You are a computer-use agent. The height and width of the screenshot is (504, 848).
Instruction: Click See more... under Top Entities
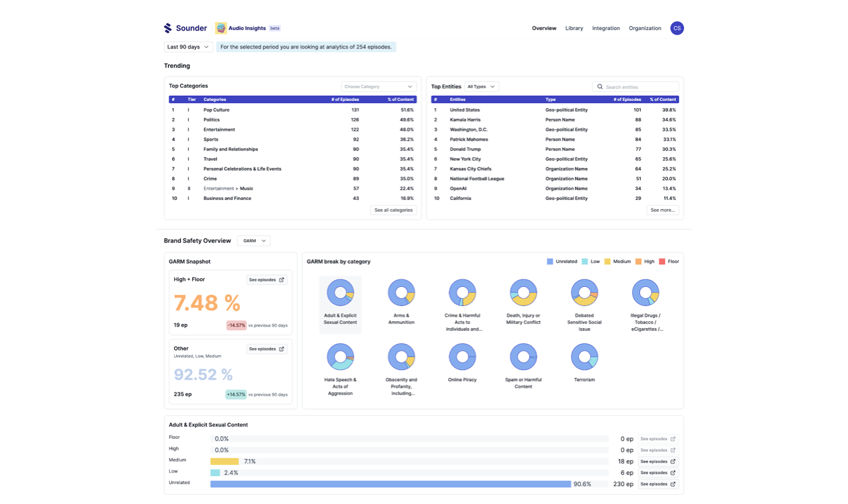click(663, 210)
